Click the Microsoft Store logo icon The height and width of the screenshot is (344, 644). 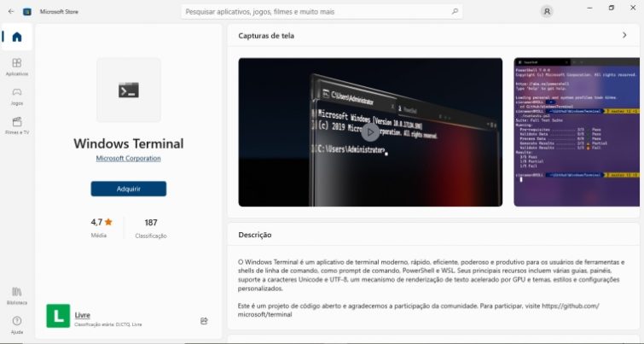[x=27, y=11]
